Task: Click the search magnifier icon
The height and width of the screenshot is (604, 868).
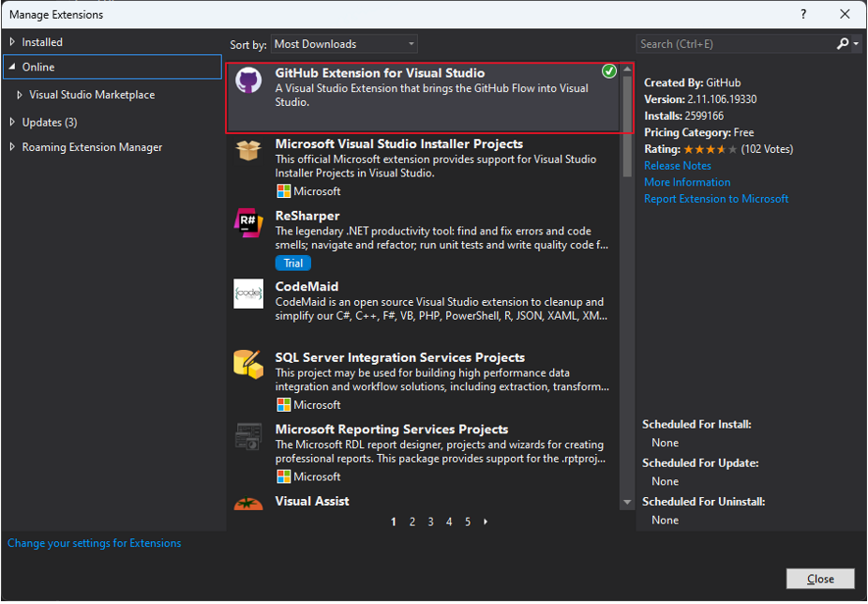Action: (842, 42)
